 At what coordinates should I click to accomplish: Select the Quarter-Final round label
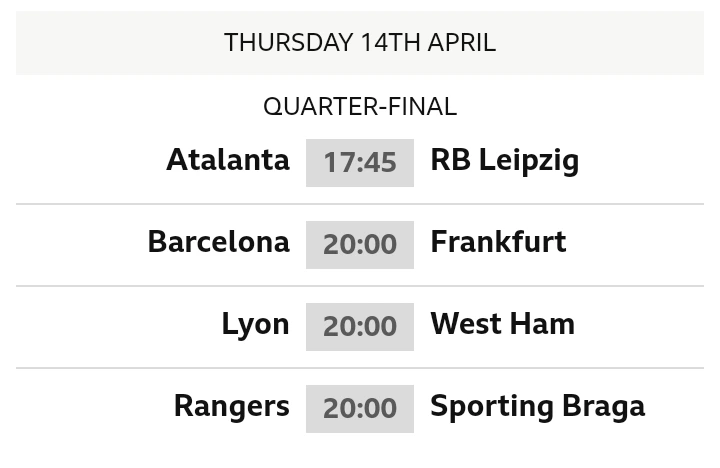point(359,106)
